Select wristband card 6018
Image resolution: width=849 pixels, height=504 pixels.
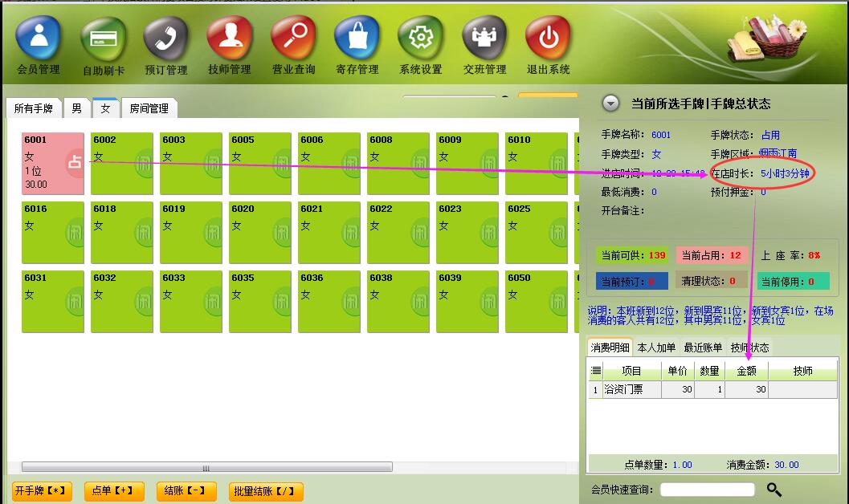click(x=122, y=233)
